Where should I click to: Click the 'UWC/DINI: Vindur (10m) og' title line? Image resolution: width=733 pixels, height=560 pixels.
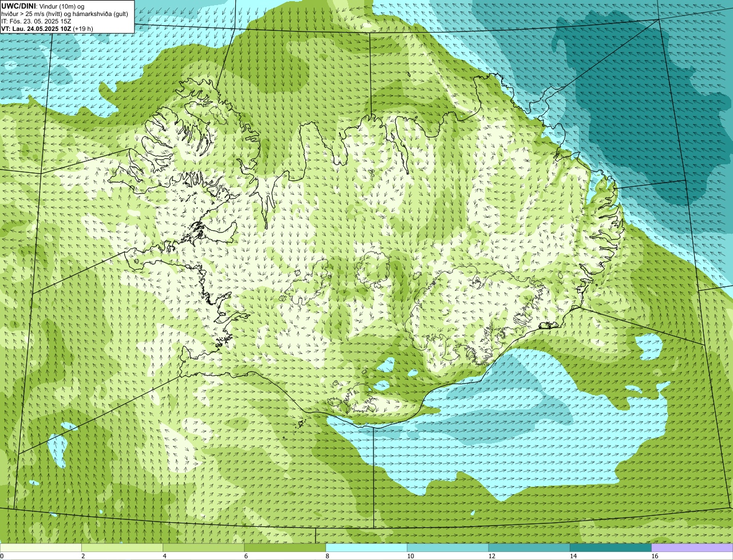click(43, 6)
